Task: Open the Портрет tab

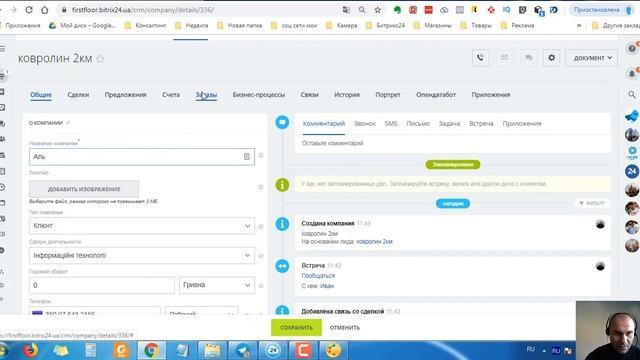Action: click(x=388, y=95)
